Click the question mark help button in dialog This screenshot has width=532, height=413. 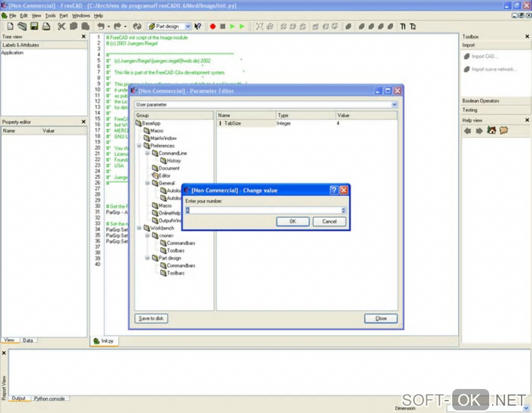pyautogui.click(x=334, y=190)
